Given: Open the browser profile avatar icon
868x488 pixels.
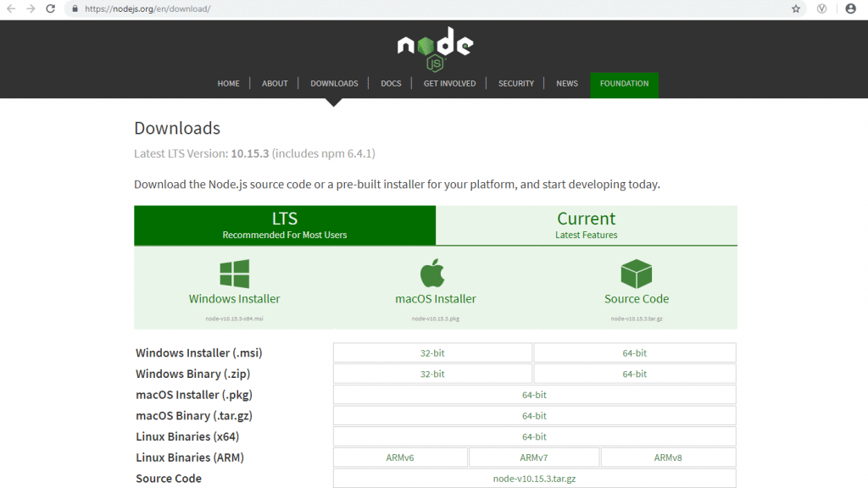Looking at the screenshot, I should pyautogui.click(x=852, y=8).
